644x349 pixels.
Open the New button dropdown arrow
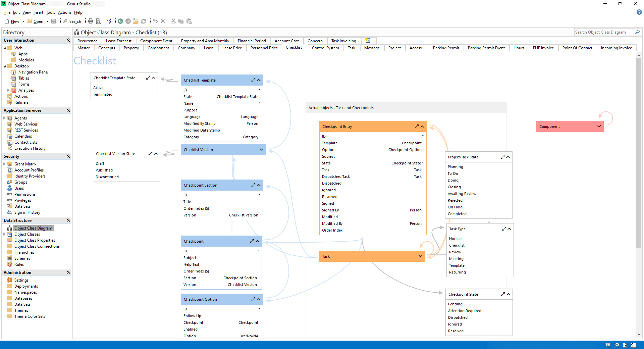(23, 21)
